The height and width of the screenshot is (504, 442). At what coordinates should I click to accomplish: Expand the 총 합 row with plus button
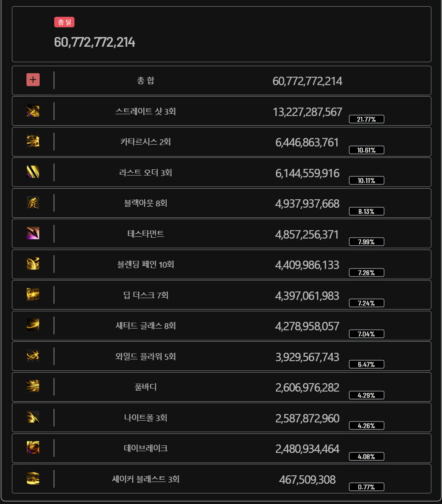tap(33, 80)
